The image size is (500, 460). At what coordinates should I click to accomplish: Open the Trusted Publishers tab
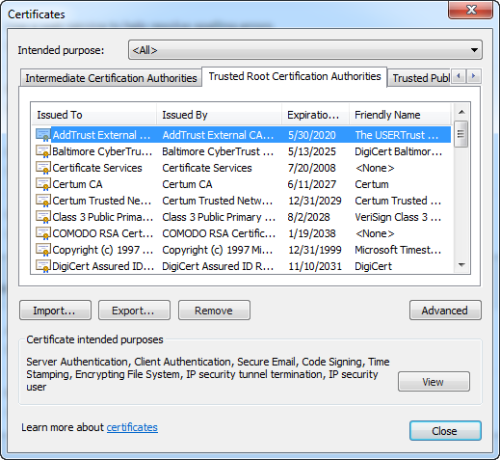(x=420, y=78)
